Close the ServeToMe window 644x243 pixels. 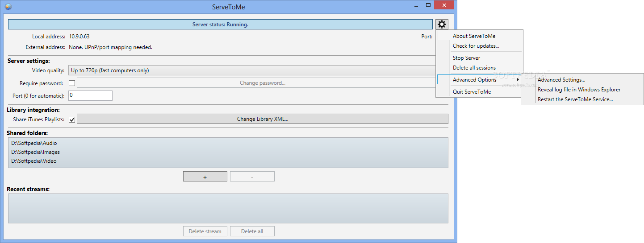pyautogui.click(x=444, y=5)
